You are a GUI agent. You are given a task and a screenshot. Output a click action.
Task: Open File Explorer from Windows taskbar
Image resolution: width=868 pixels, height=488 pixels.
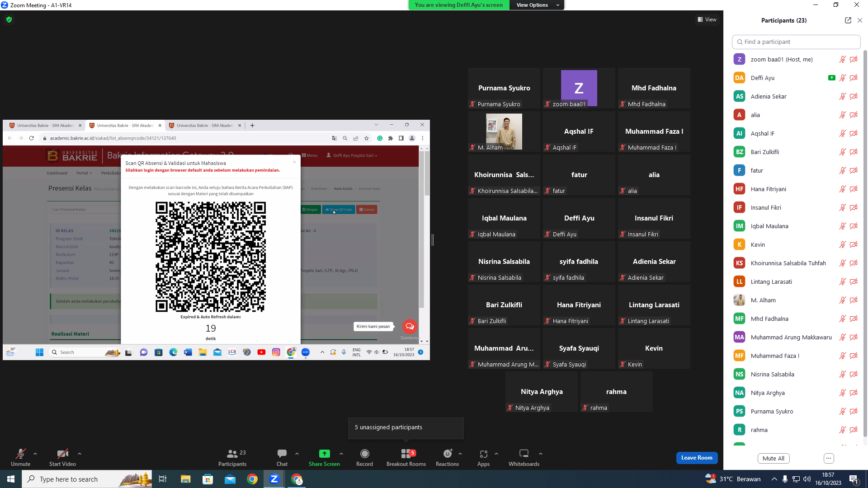[186, 479]
